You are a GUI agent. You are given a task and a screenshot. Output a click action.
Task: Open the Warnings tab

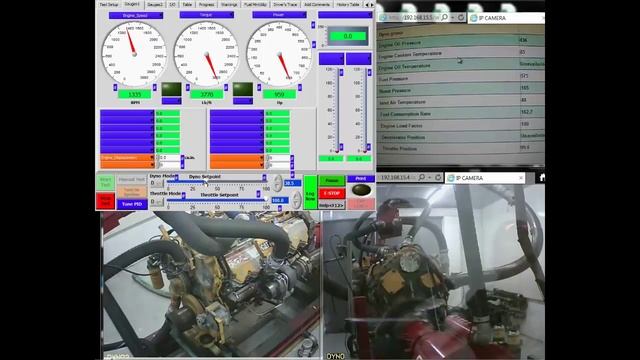[x=229, y=4]
